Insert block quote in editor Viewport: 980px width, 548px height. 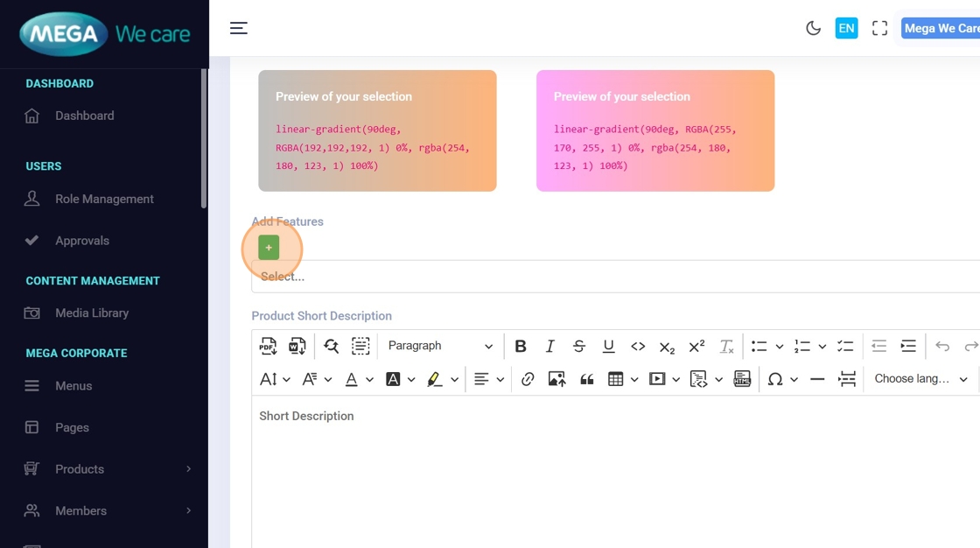click(x=586, y=379)
